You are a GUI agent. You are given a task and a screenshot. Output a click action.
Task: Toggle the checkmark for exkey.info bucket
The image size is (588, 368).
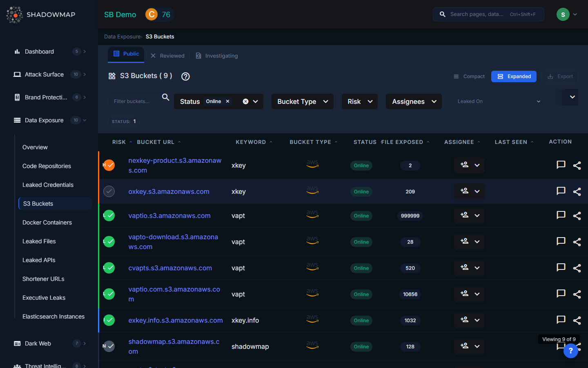click(109, 320)
